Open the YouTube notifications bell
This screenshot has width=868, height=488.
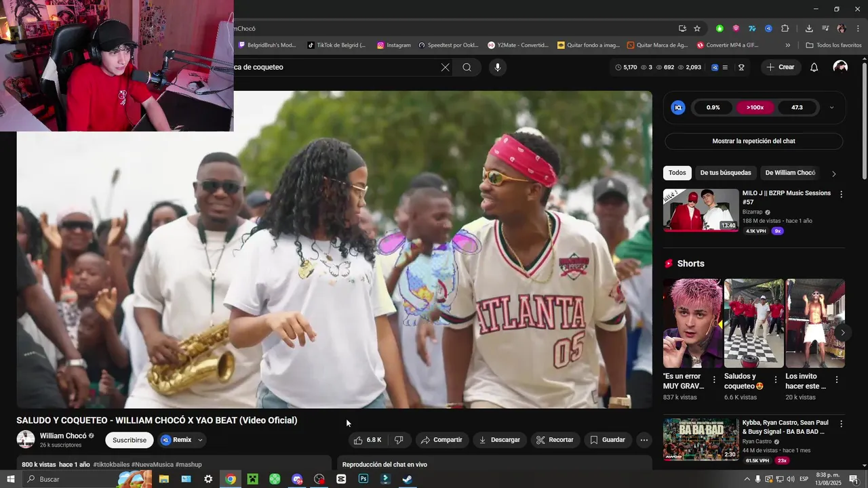pyautogui.click(x=814, y=67)
